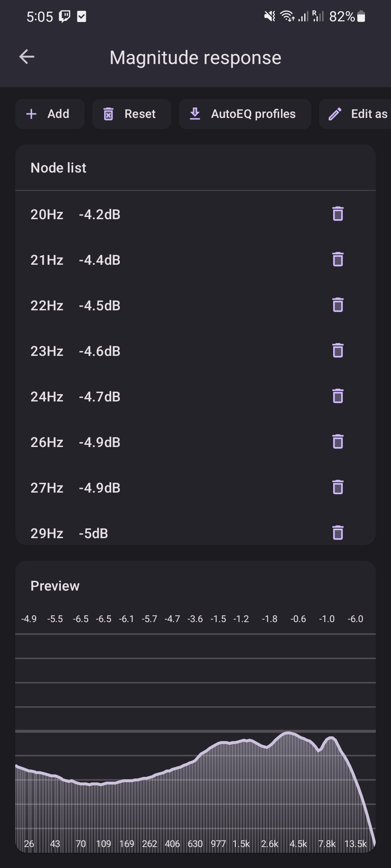Tap the preview curve near 4.5k
The width and height of the screenshot is (391, 868).
298,737
